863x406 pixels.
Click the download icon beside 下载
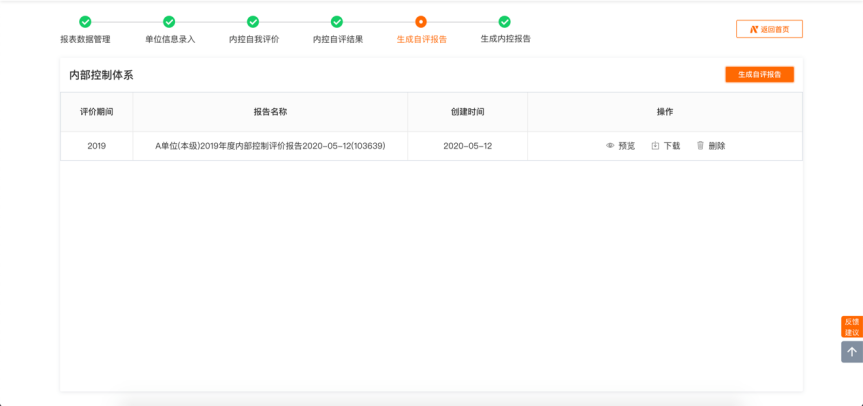click(655, 146)
